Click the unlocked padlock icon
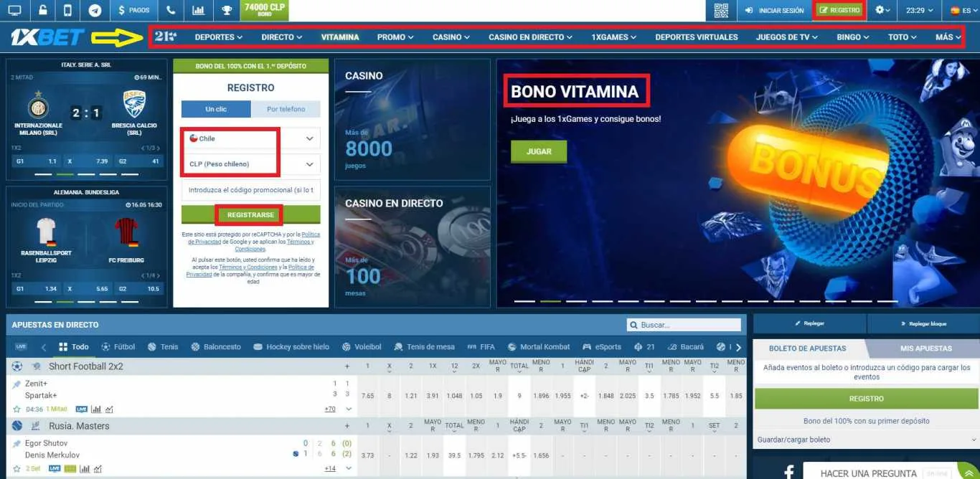Image resolution: width=980 pixels, height=479 pixels. pos(42,11)
